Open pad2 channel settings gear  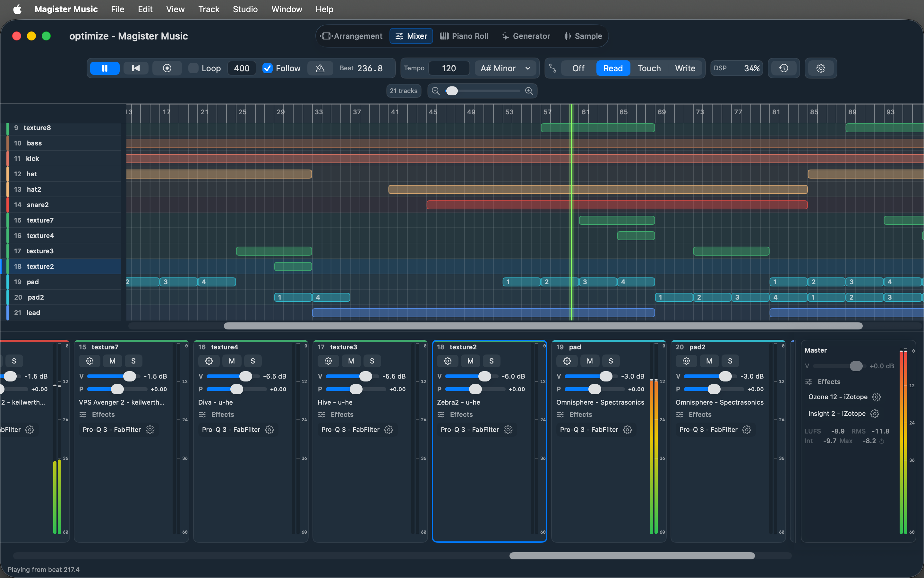(x=686, y=361)
